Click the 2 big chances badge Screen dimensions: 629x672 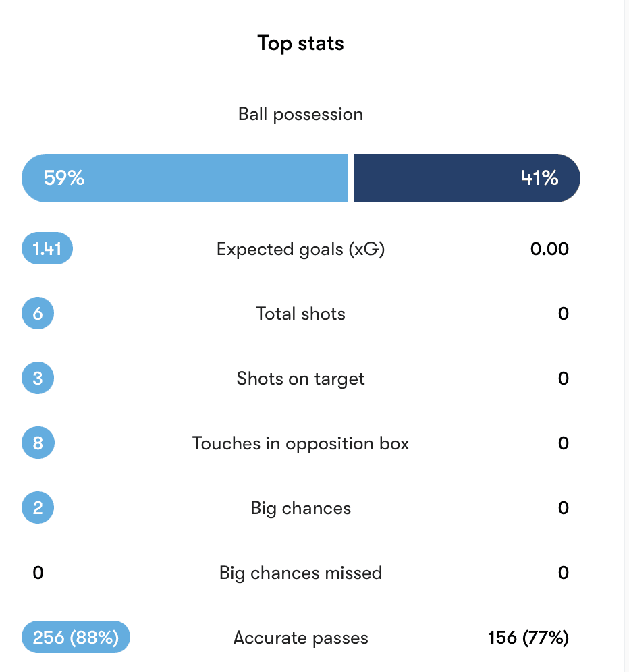pos(38,507)
